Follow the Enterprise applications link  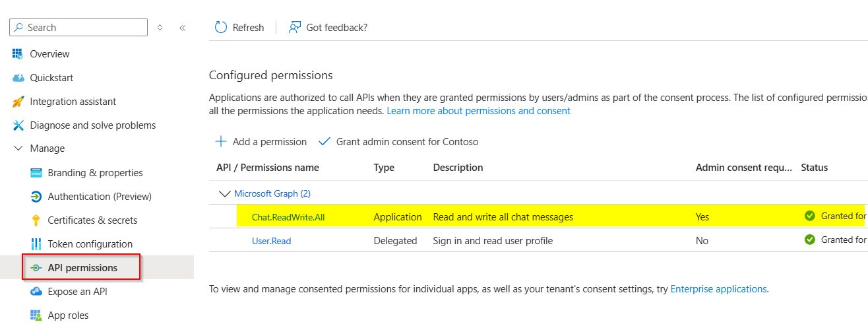pyautogui.click(x=718, y=289)
